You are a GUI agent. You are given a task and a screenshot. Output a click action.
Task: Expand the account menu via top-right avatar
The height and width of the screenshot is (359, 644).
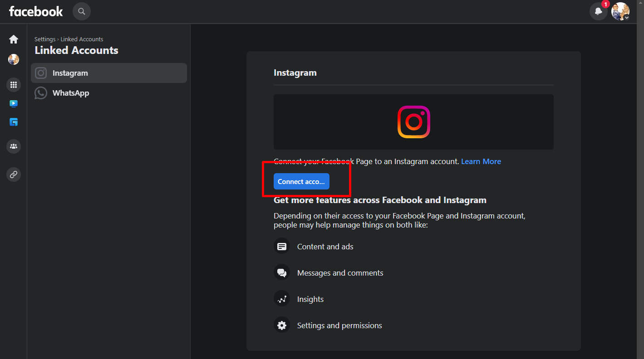point(620,11)
